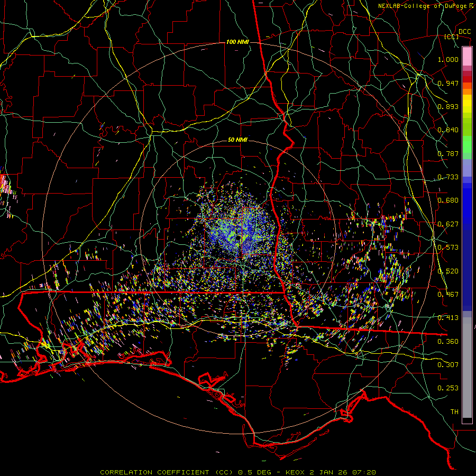The height and width of the screenshot is (476, 476).
Task: Click the 0.947 legend value
Action: click(x=448, y=83)
